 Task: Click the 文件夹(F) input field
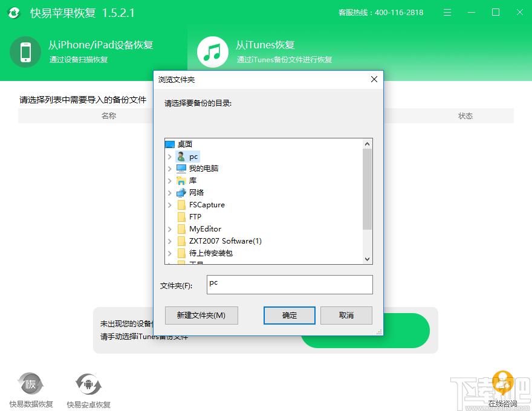click(290, 285)
